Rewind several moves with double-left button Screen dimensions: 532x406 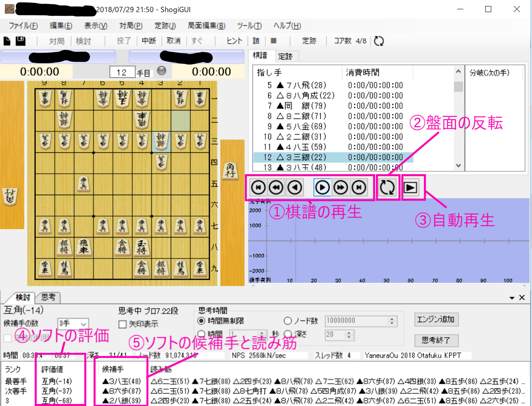[276, 187]
